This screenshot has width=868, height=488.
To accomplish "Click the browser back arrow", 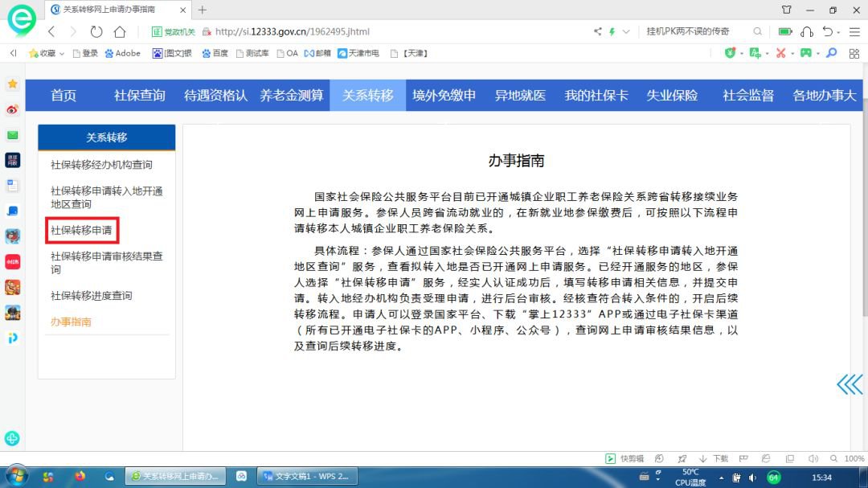I will (x=51, y=31).
